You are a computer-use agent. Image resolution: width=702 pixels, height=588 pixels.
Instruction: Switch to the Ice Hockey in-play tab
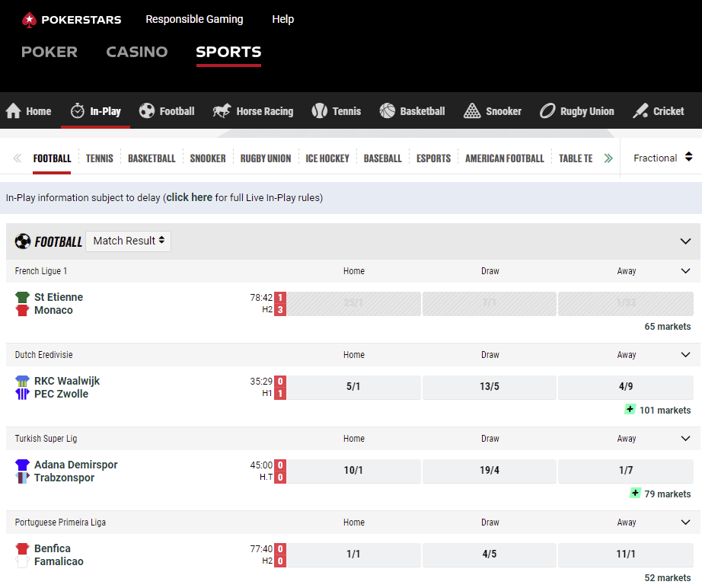[327, 158]
